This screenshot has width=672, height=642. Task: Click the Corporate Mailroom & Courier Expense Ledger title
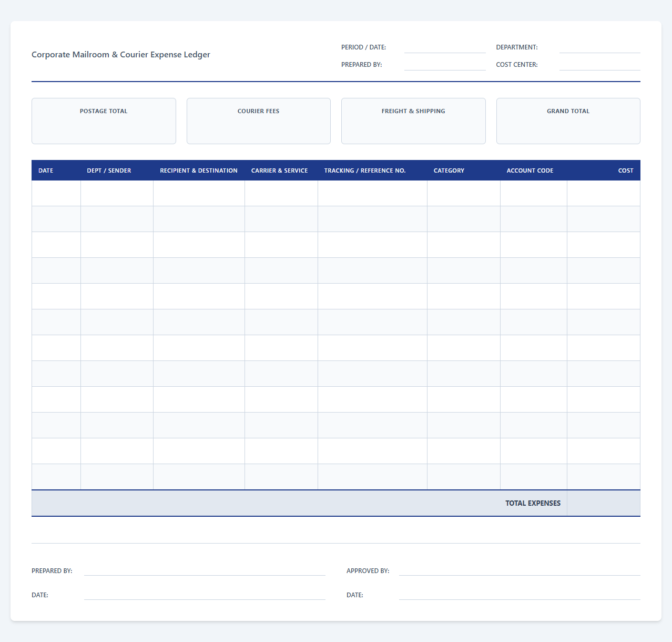click(x=121, y=55)
